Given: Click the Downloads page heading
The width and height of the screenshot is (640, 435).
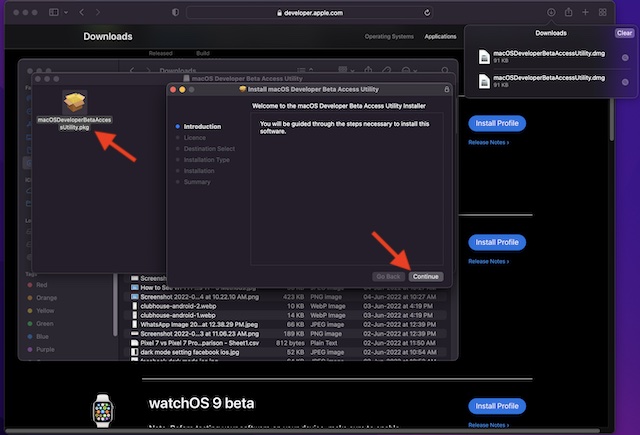Looking at the screenshot, I should pos(108,37).
